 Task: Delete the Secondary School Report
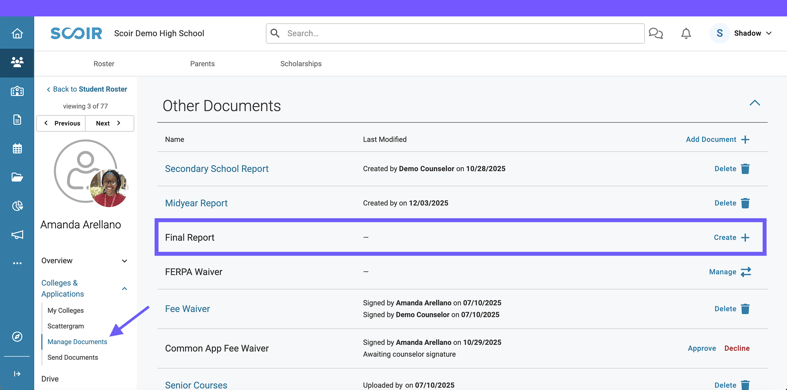(x=725, y=169)
